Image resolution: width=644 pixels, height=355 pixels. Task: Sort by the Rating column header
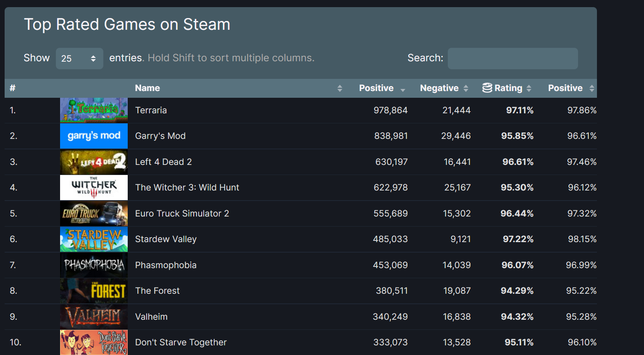[508, 88]
